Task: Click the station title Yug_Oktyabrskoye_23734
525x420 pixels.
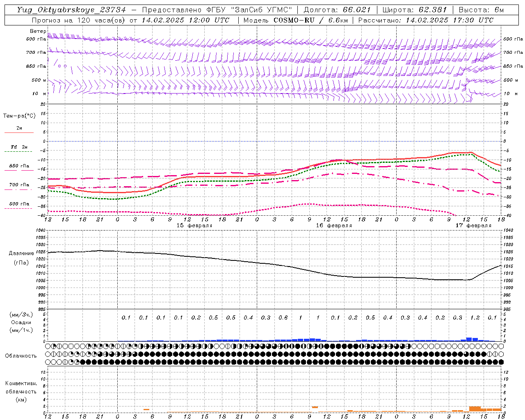Action: coord(71,10)
